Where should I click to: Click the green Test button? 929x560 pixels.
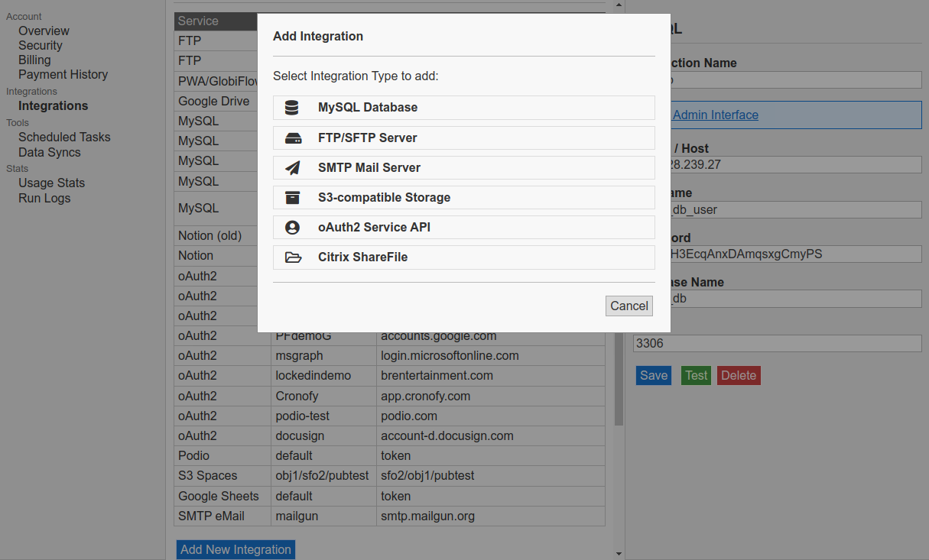click(x=696, y=375)
